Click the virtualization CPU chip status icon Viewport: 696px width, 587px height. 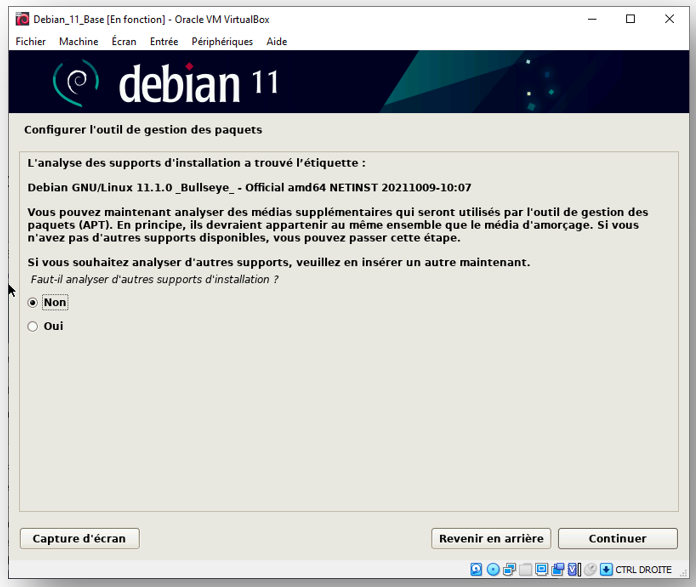point(574,569)
